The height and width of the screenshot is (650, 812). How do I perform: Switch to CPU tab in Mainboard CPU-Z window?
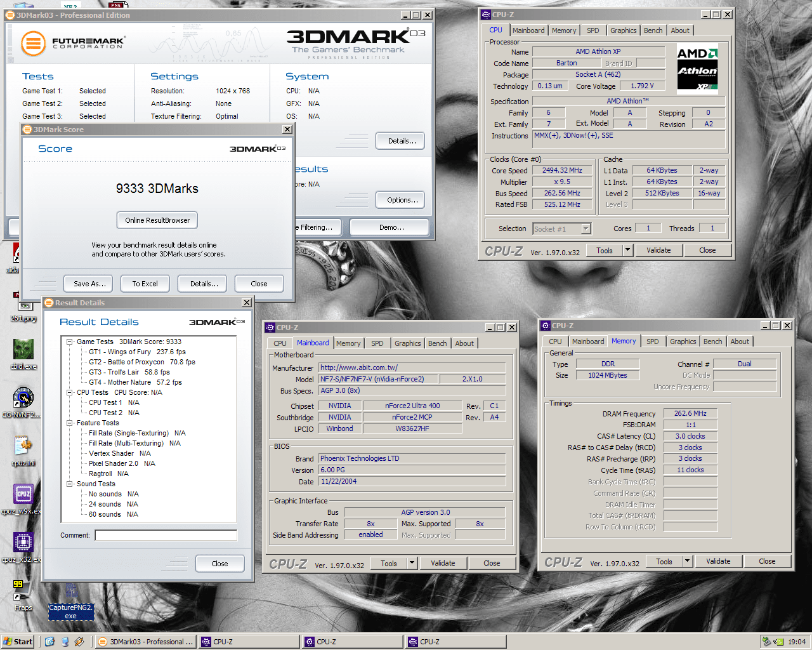pyautogui.click(x=280, y=343)
